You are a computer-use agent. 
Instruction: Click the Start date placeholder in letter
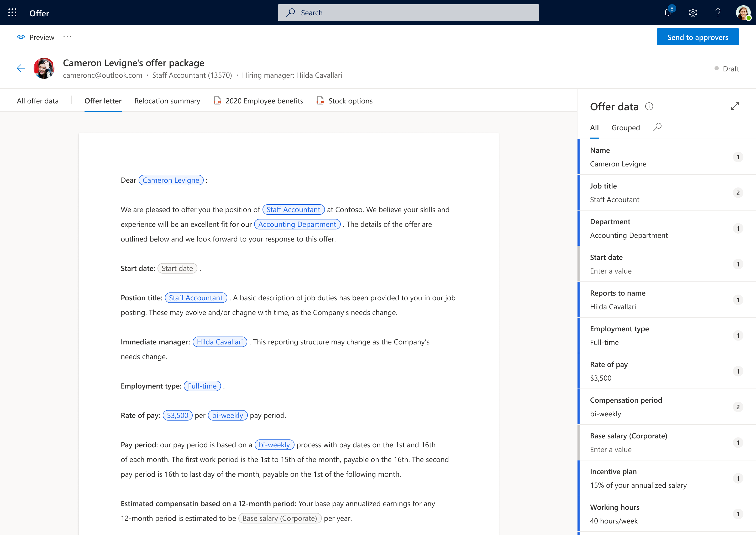coord(177,269)
